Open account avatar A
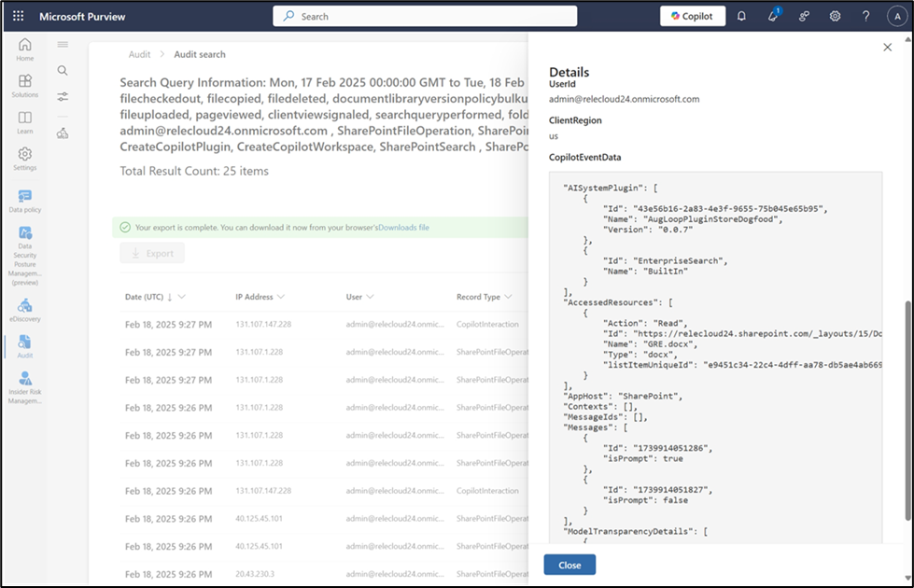The image size is (914, 588). [896, 16]
